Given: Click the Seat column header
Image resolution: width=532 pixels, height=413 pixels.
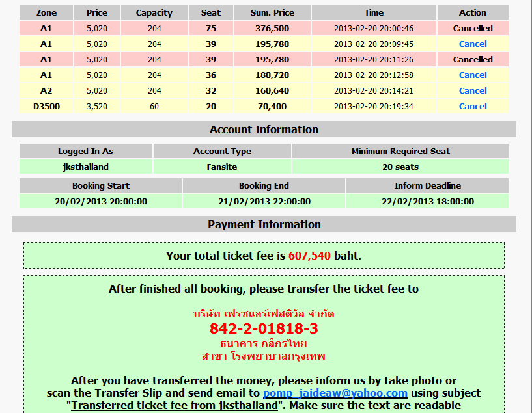Looking at the screenshot, I should [x=211, y=12].
